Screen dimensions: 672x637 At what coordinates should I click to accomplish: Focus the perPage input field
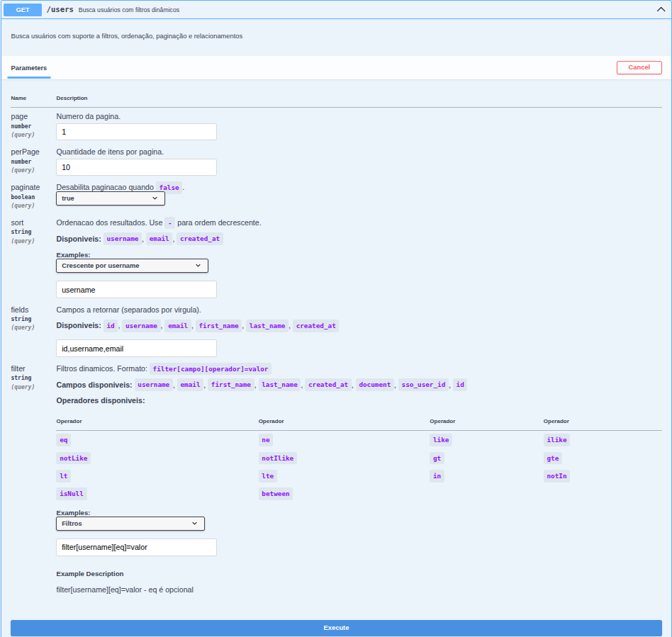pyautogui.click(x=136, y=167)
